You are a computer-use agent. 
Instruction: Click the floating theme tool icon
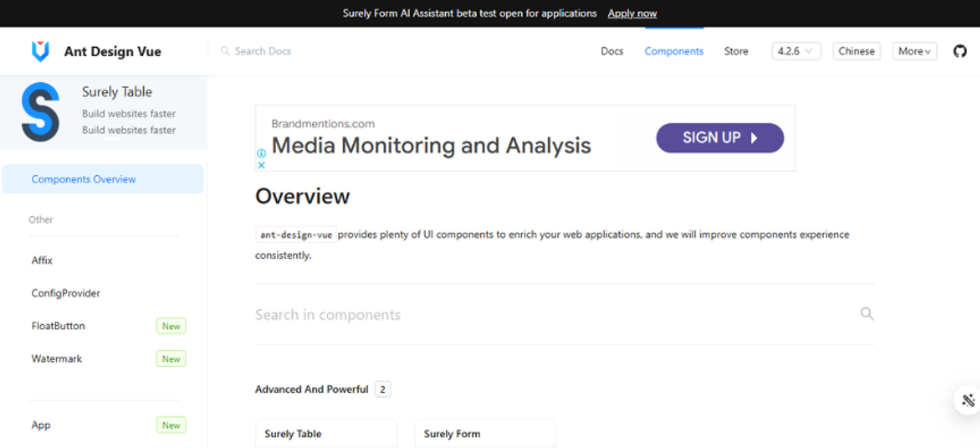tap(968, 401)
